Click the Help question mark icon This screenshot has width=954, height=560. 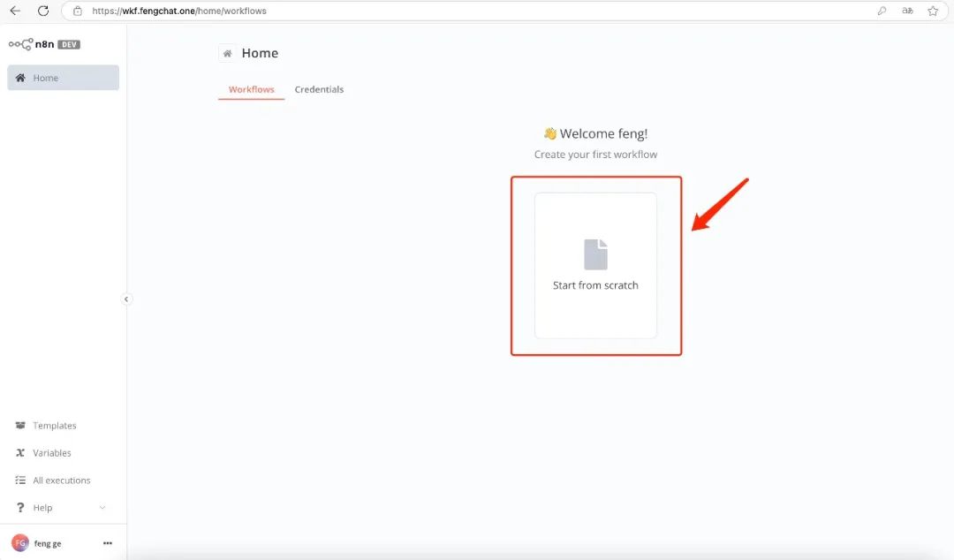click(20, 508)
